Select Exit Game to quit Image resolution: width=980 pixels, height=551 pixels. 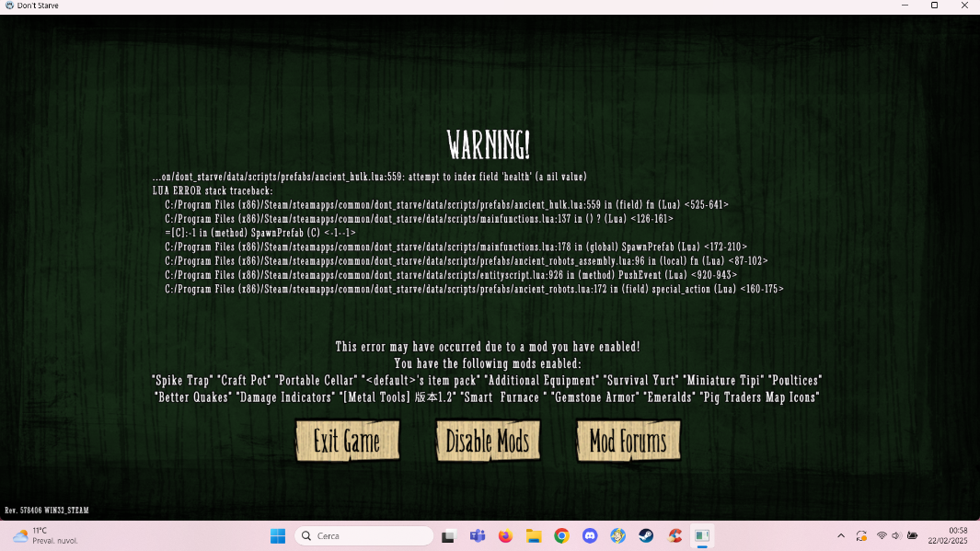(347, 441)
